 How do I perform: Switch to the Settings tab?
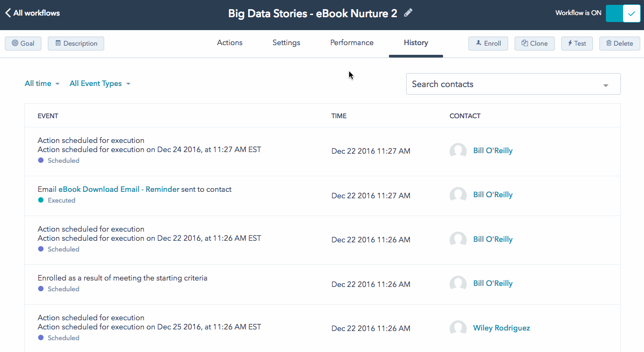click(286, 42)
